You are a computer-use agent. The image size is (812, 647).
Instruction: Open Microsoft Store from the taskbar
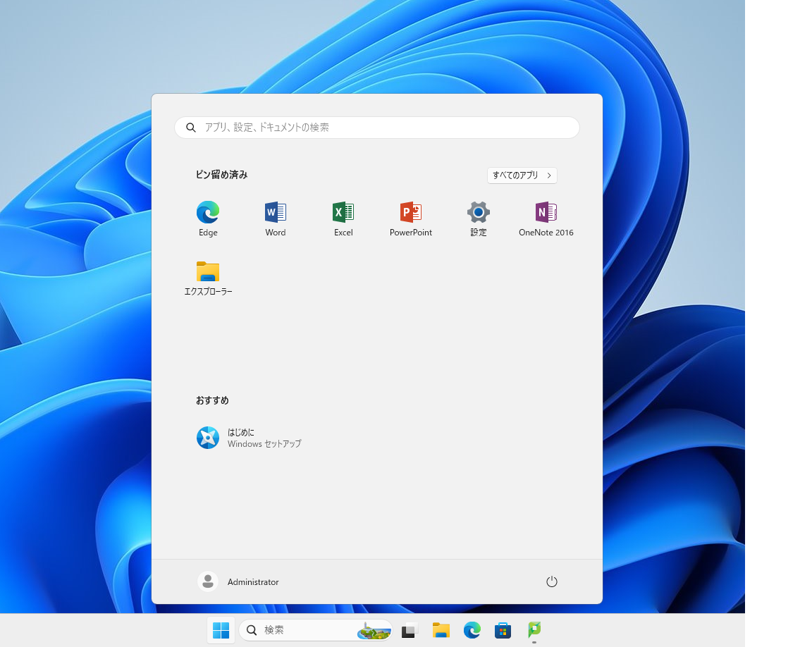tap(503, 630)
